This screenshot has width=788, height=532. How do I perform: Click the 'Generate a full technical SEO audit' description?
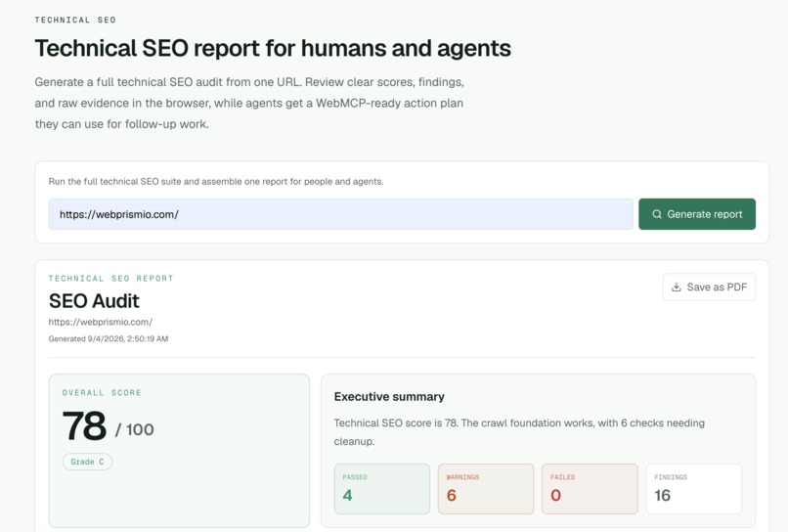[249, 103]
